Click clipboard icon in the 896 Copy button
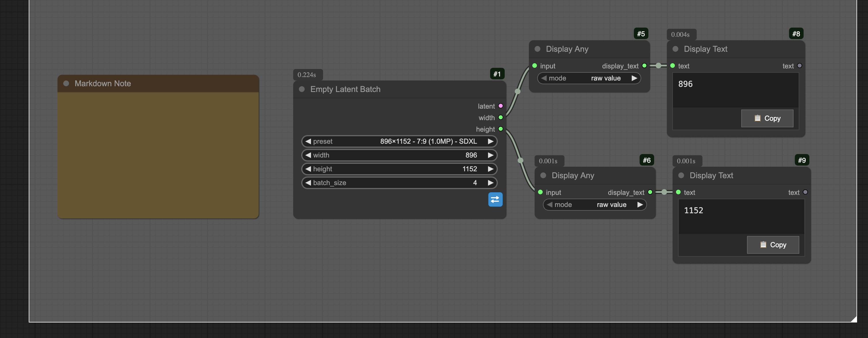Screen dimensions: 868x338 click(757, 118)
